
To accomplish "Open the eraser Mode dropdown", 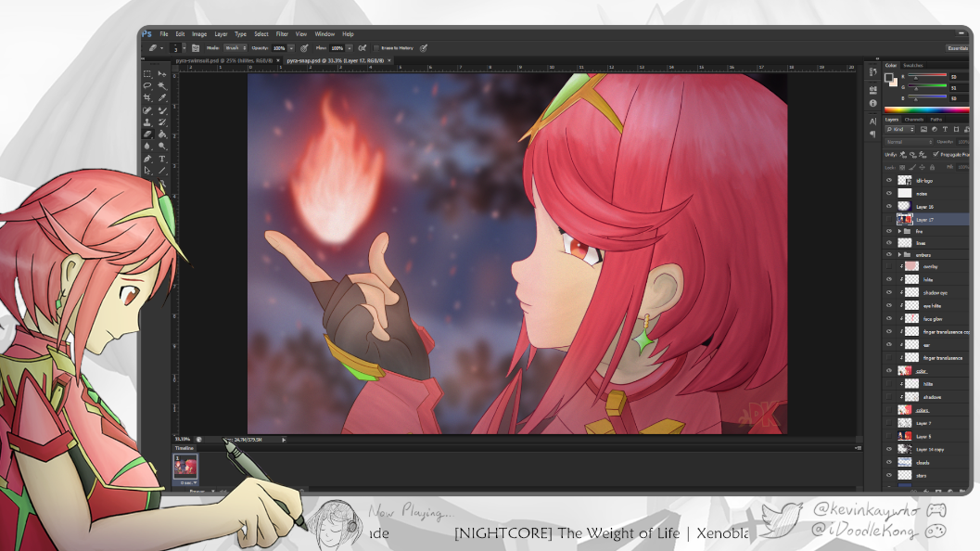I will pos(234,47).
